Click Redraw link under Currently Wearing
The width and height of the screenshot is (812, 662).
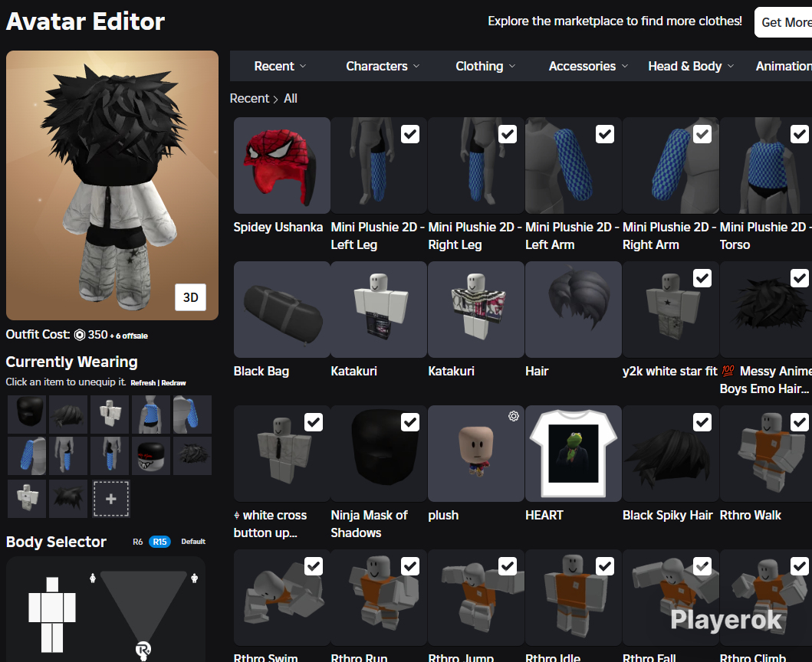173,383
